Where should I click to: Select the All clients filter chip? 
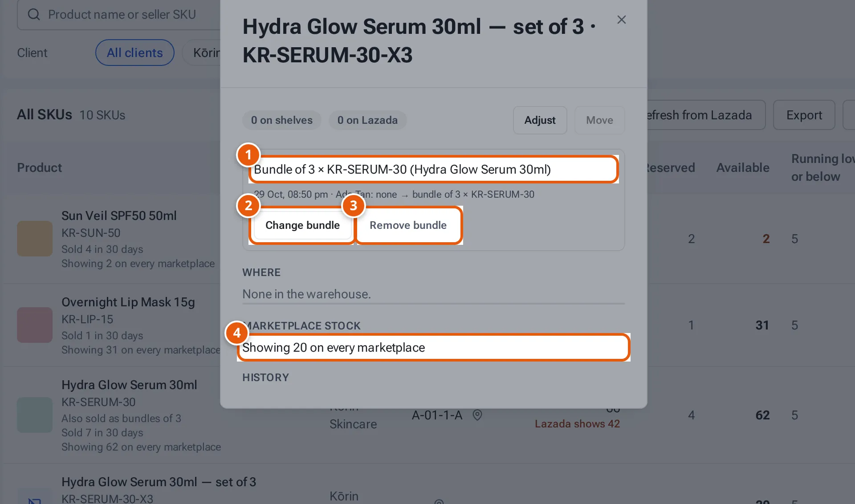coord(134,53)
